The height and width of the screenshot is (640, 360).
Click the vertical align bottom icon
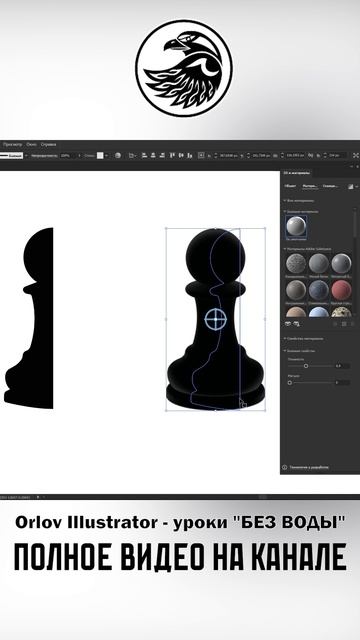189,156
